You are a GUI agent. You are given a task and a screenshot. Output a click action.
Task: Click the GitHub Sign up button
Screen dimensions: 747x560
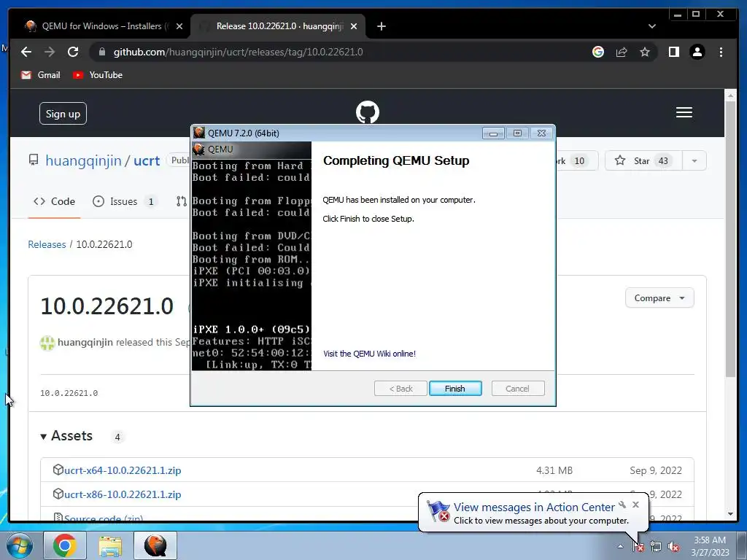(x=63, y=113)
